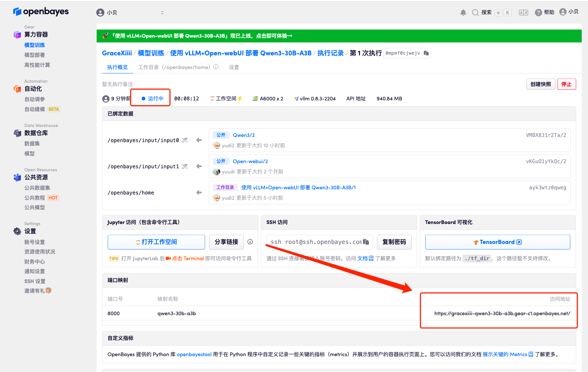Open 自动调参 in sidebar
The height and width of the screenshot is (372, 588).
[35, 99]
